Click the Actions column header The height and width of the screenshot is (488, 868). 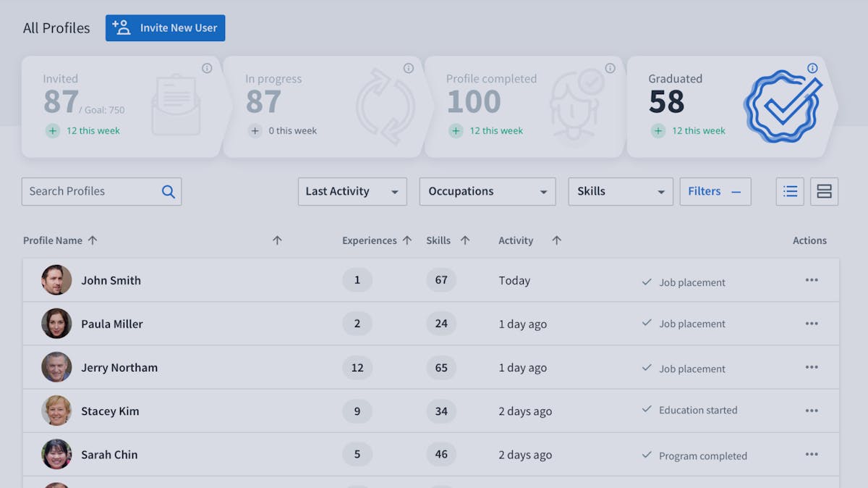(x=809, y=240)
